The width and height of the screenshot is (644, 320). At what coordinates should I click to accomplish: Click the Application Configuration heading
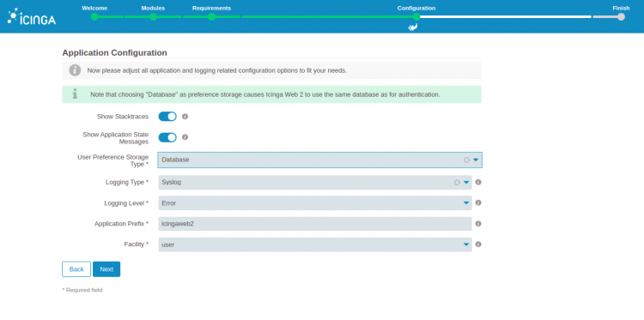click(x=114, y=53)
